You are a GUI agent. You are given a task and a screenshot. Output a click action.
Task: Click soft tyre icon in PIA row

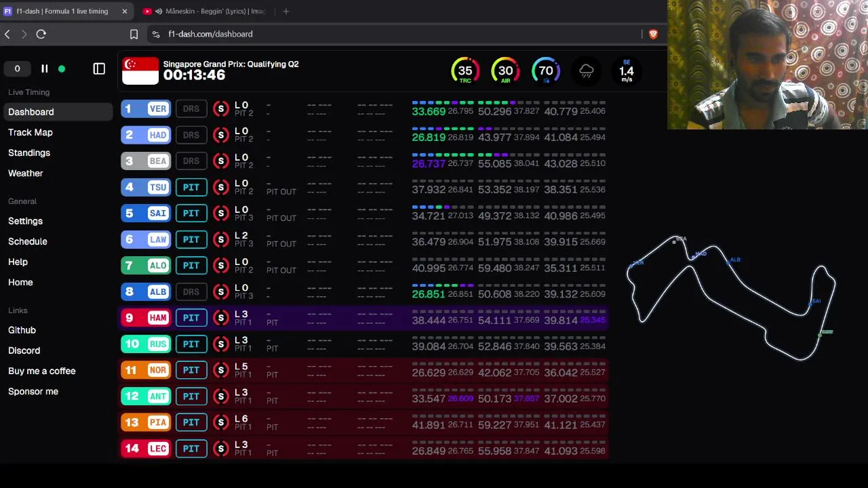pos(220,422)
